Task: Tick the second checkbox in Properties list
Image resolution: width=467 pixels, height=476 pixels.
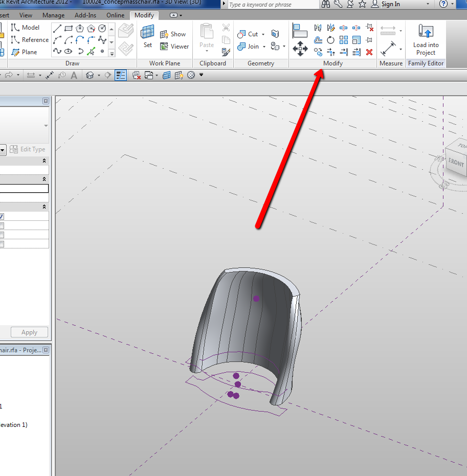Action: (2, 225)
